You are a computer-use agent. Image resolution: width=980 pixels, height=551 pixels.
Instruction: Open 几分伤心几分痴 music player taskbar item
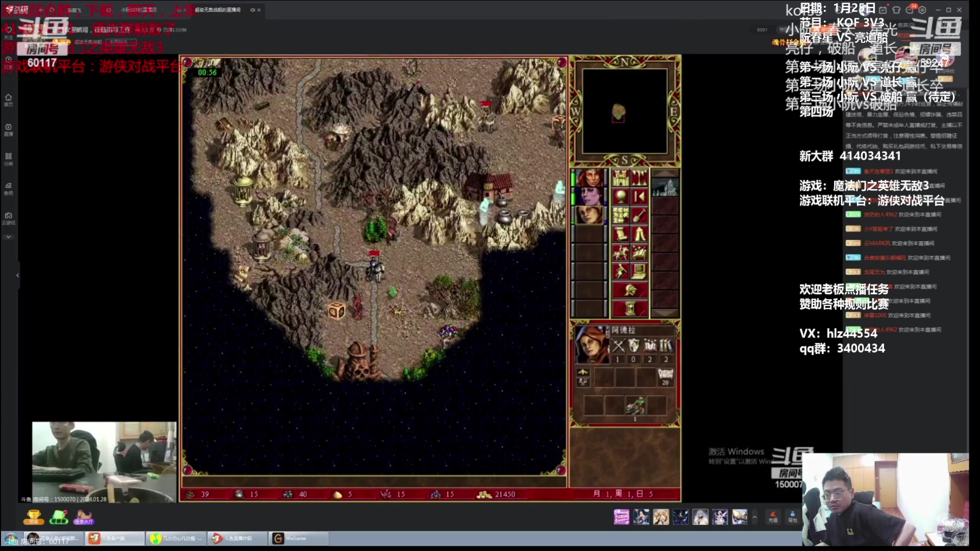176,538
